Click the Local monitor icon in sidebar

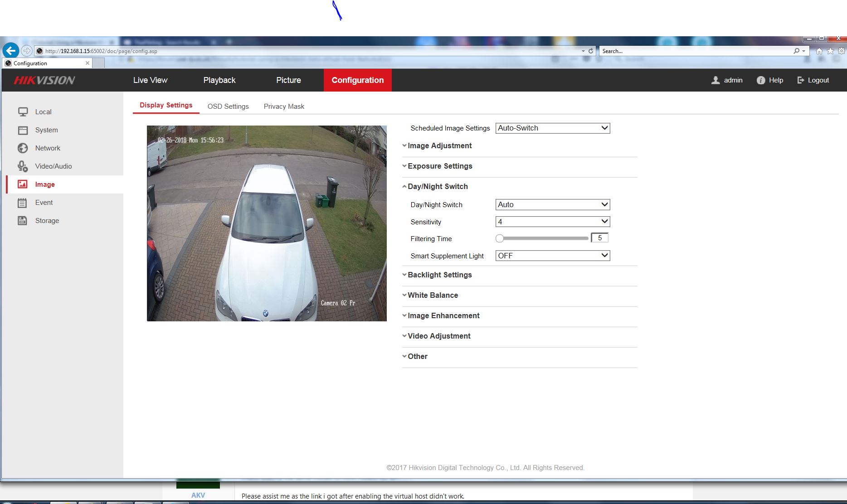coord(23,112)
